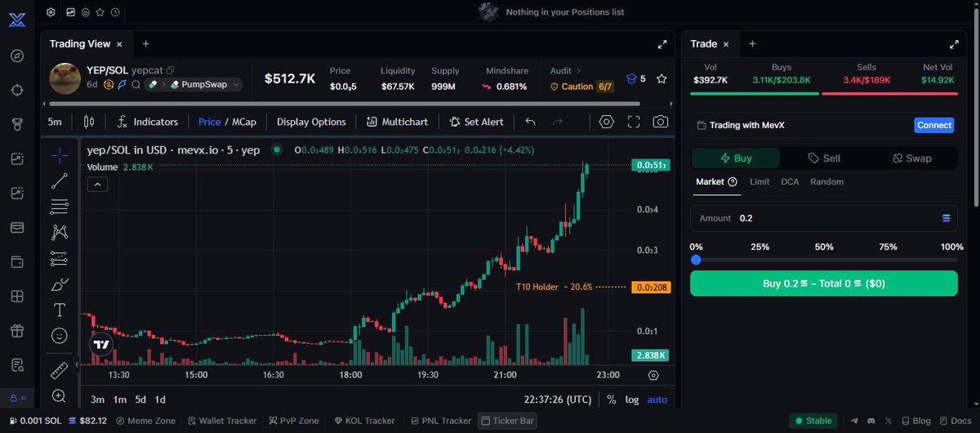Open the Blog link

click(x=915, y=421)
